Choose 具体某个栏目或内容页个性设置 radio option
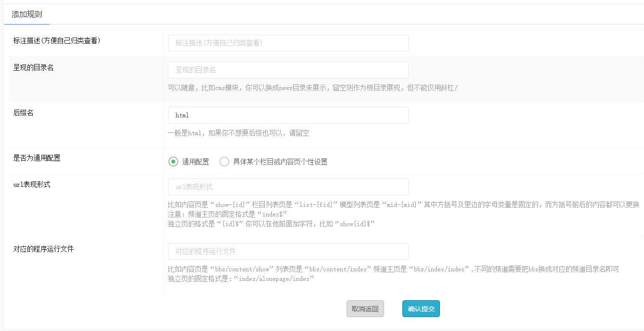This screenshot has width=644, height=331. [x=224, y=162]
